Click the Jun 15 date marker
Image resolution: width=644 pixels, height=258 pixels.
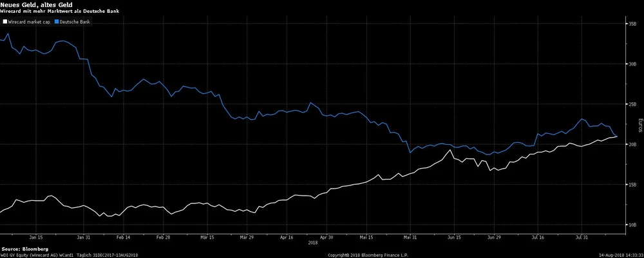coord(454,237)
